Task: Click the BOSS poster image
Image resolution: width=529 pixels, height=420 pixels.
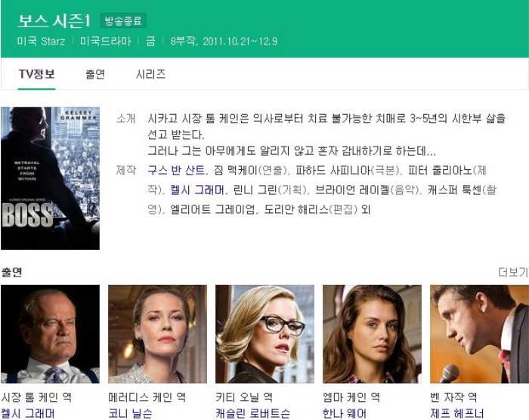Action: 51,178
